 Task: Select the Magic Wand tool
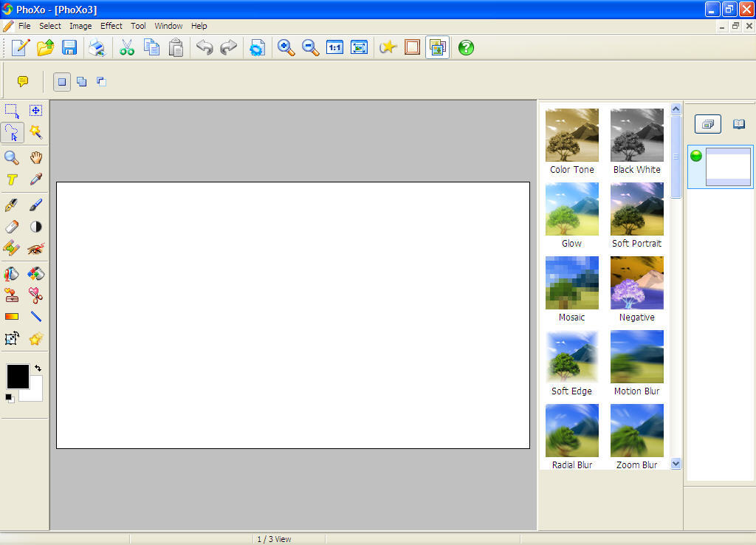click(35, 133)
